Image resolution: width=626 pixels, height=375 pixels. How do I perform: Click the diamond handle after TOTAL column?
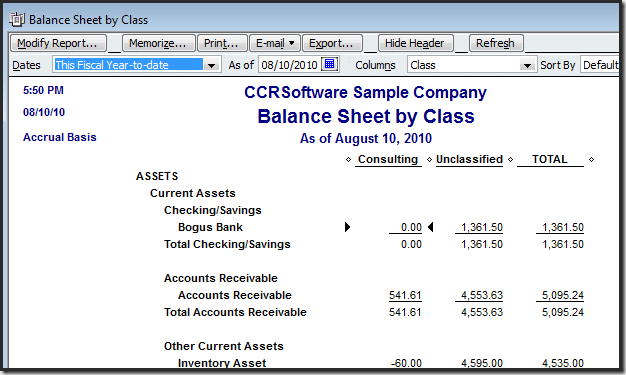(592, 159)
